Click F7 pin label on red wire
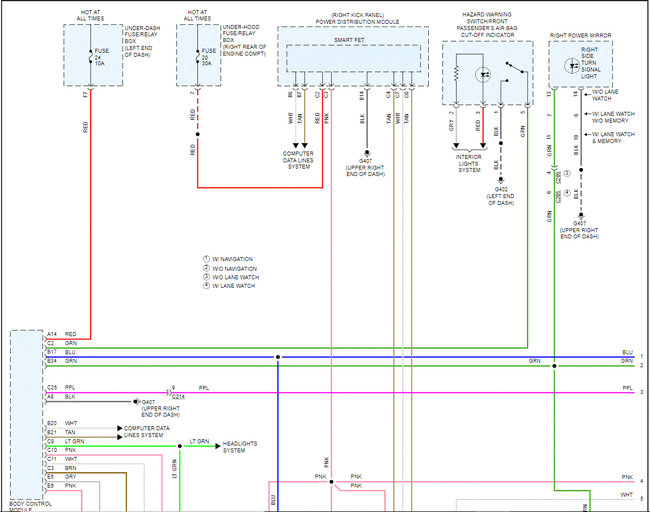Image resolution: width=650 pixels, height=512 pixels. coord(86,95)
